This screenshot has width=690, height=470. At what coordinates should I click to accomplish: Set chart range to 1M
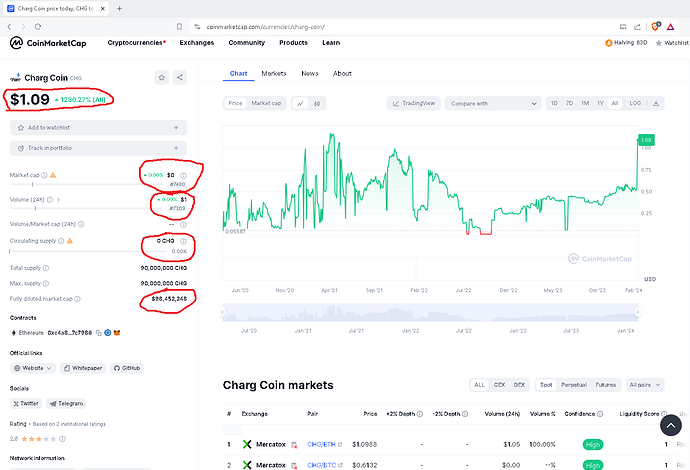pos(585,103)
